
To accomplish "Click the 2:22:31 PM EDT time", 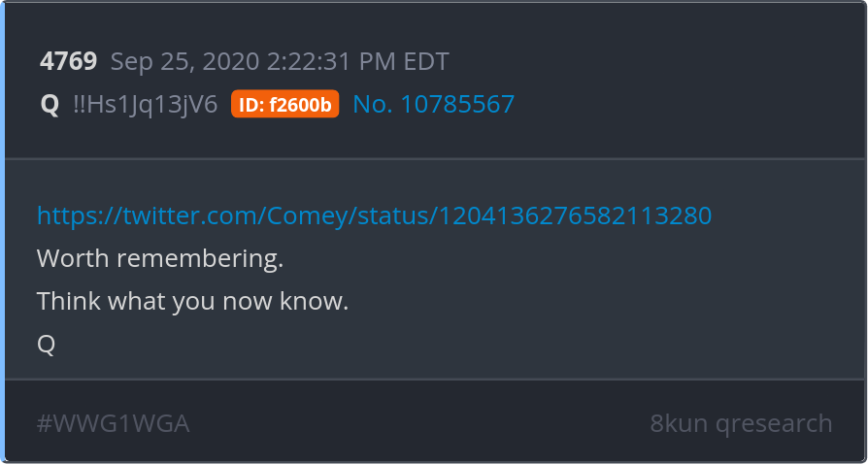I will [x=357, y=61].
